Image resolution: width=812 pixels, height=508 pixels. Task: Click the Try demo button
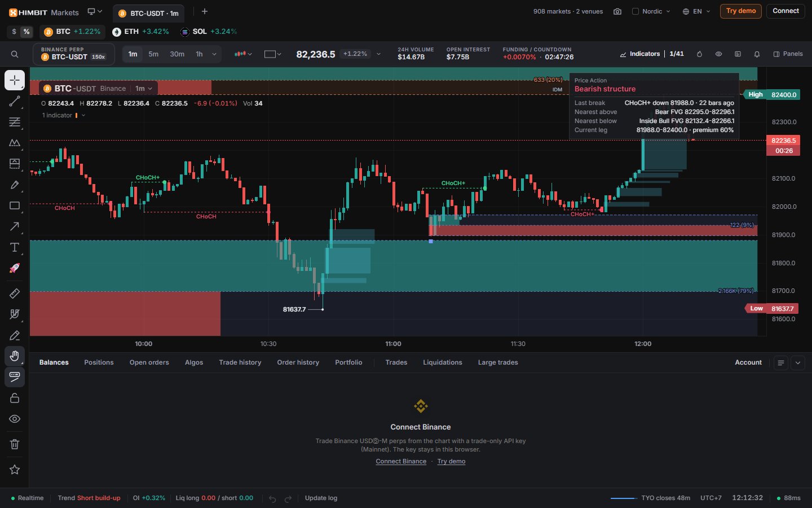click(x=741, y=11)
